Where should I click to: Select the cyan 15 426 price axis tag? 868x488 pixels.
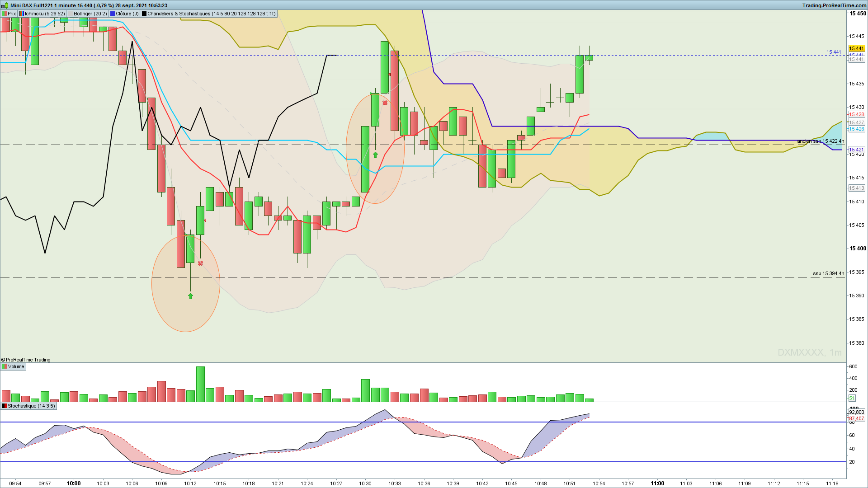pyautogui.click(x=856, y=129)
